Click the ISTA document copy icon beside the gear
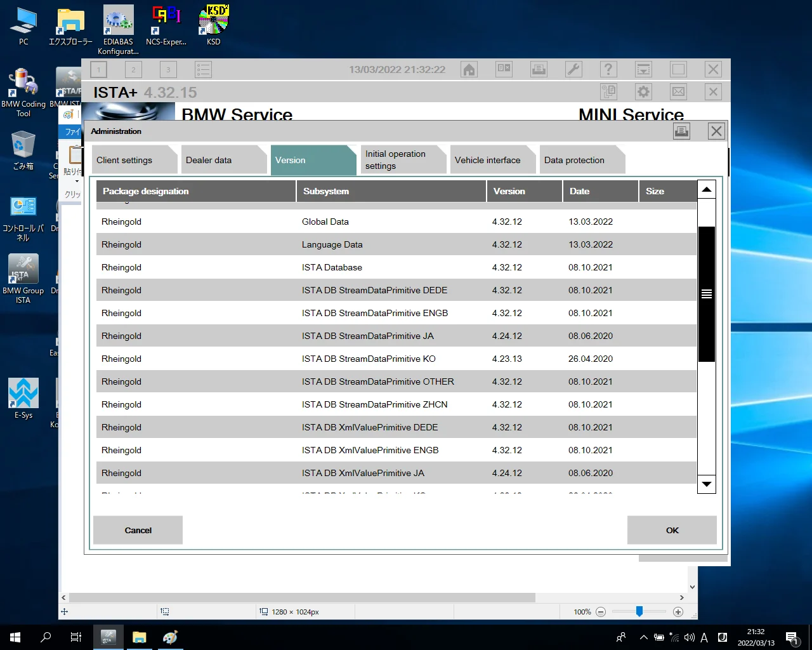Screen dimensions: 812x650 click(x=608, y=92)
